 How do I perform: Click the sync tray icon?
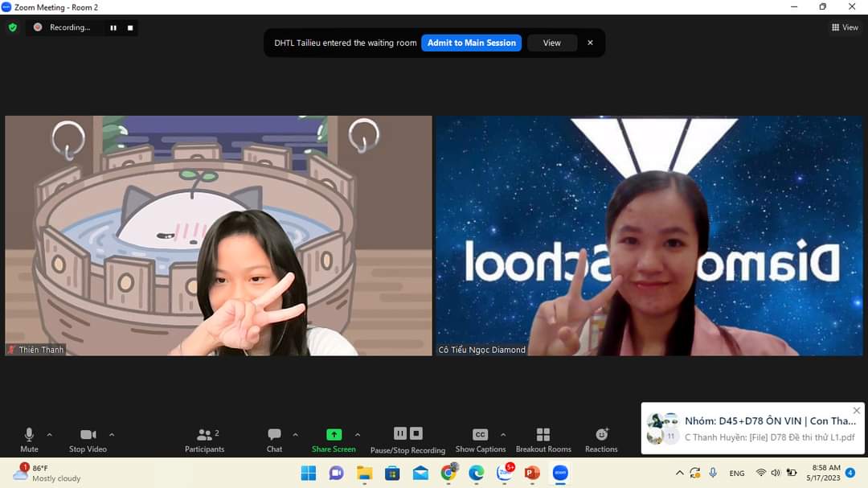click(695, 473)
